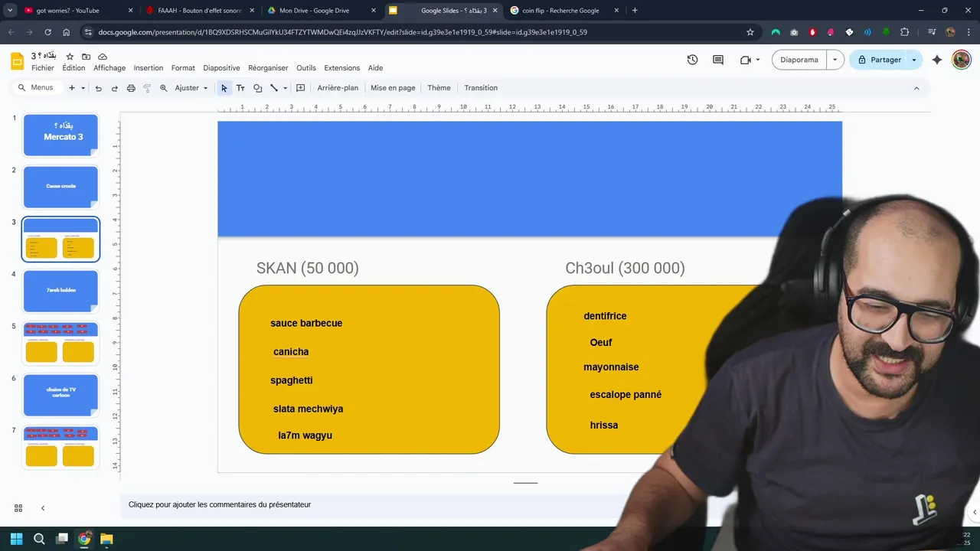Collapse the menus with the chevron arrow
Viewport: 980px width, 551px height.
point(916,88)
